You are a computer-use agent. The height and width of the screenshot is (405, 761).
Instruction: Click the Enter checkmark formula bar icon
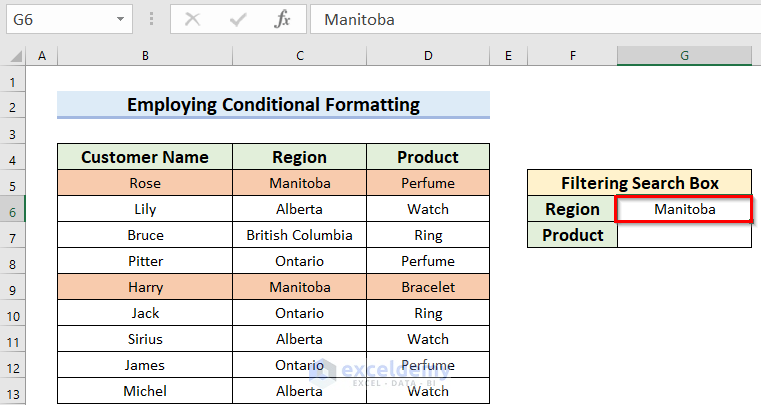(238, 19)
